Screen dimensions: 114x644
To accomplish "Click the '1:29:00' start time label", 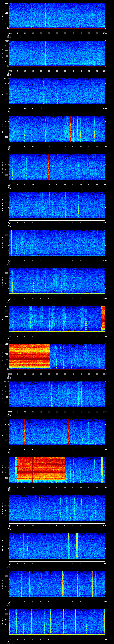I will tap(9, 525).
